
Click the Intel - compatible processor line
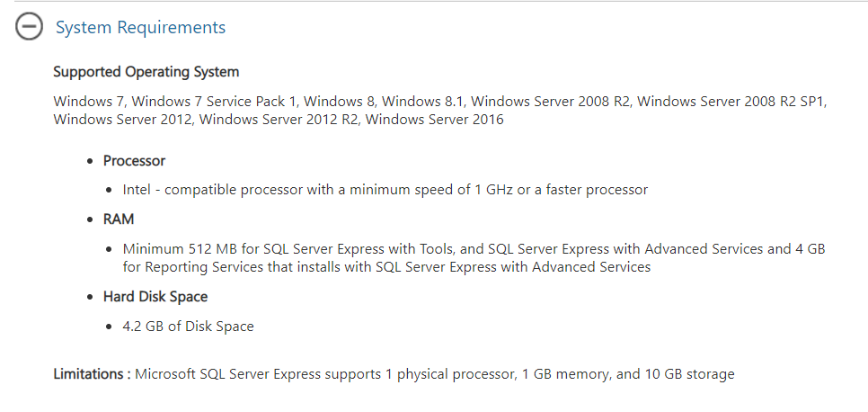385,190
